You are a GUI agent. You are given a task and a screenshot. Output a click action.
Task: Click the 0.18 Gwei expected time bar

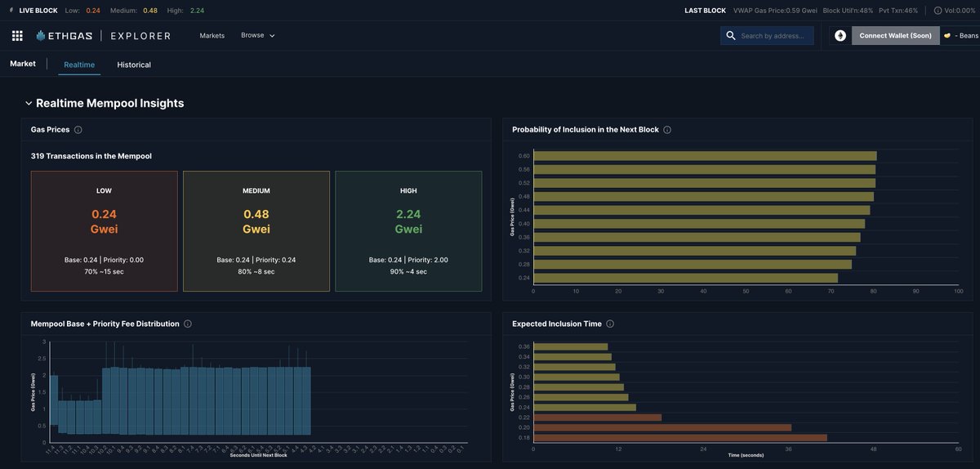coord(680,438)
